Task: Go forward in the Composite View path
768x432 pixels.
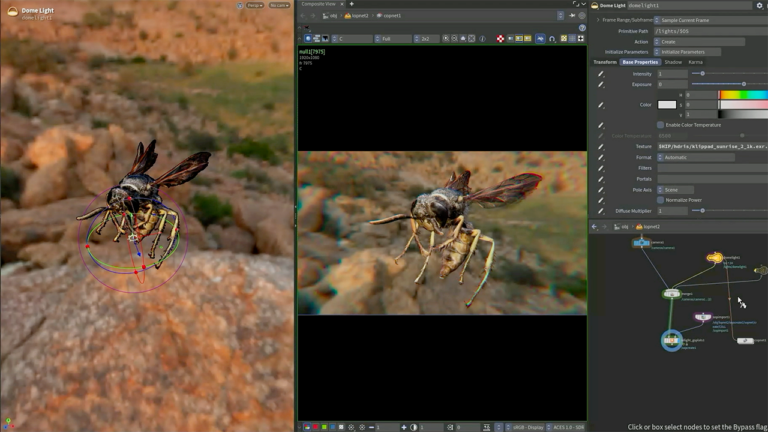Action: point(312,16)
